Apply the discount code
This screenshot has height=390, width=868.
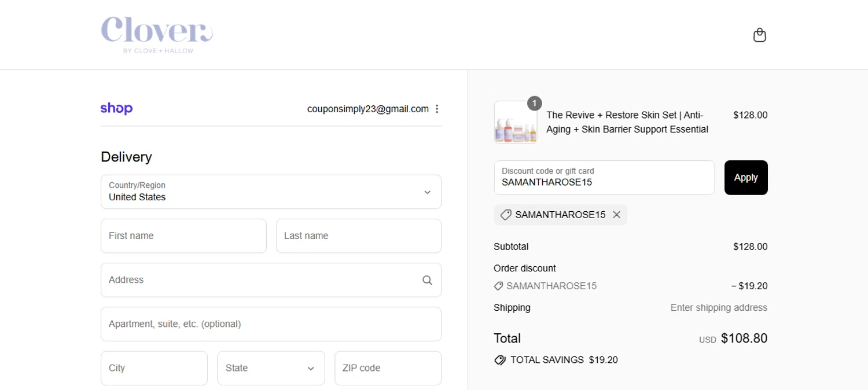point(746,178)
